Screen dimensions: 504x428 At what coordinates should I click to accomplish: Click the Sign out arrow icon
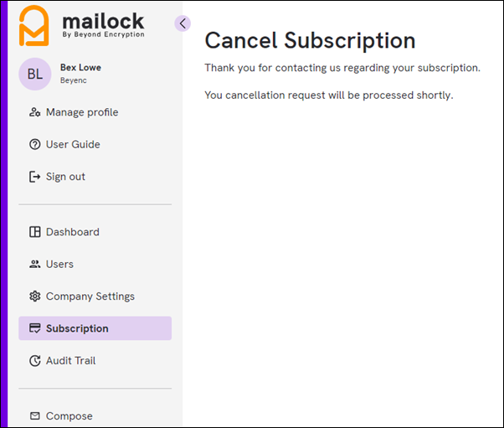pos(34,177)
